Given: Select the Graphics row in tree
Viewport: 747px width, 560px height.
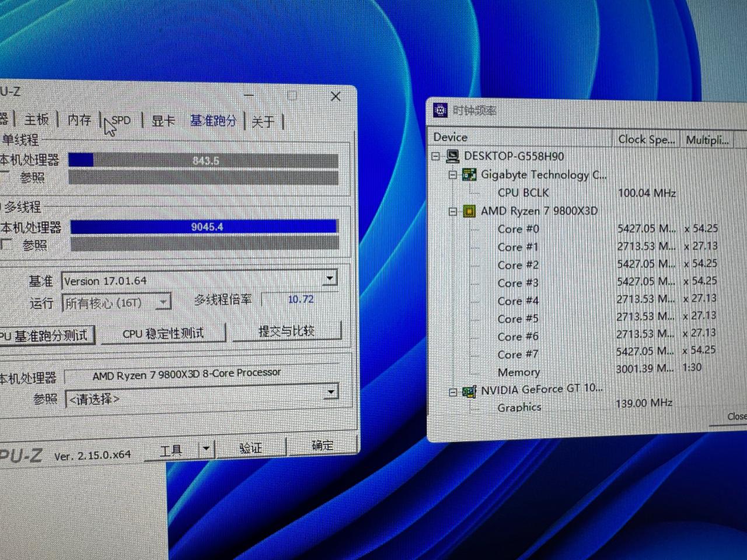Looking at the screenshot, I should click(x=519, y=408).
